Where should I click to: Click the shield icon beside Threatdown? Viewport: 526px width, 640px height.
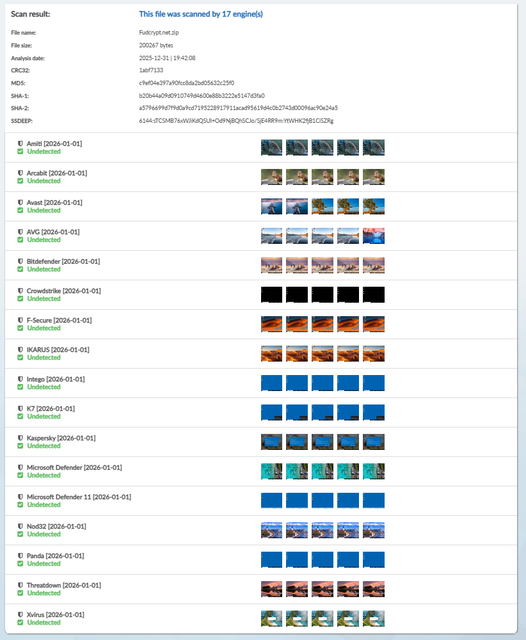(20, 585)
